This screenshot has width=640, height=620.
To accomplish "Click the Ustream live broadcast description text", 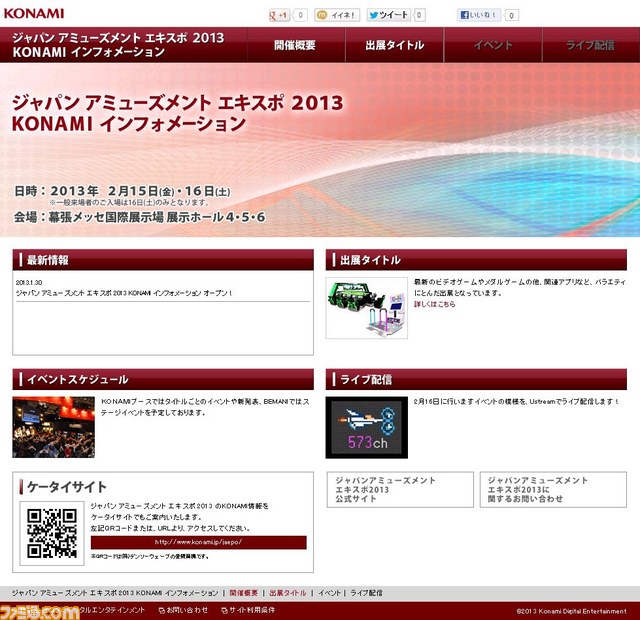I will click(x=516, y=402).
